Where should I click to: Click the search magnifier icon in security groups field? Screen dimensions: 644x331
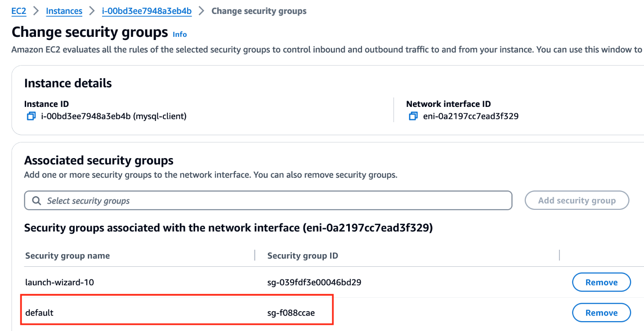point(36,201)
